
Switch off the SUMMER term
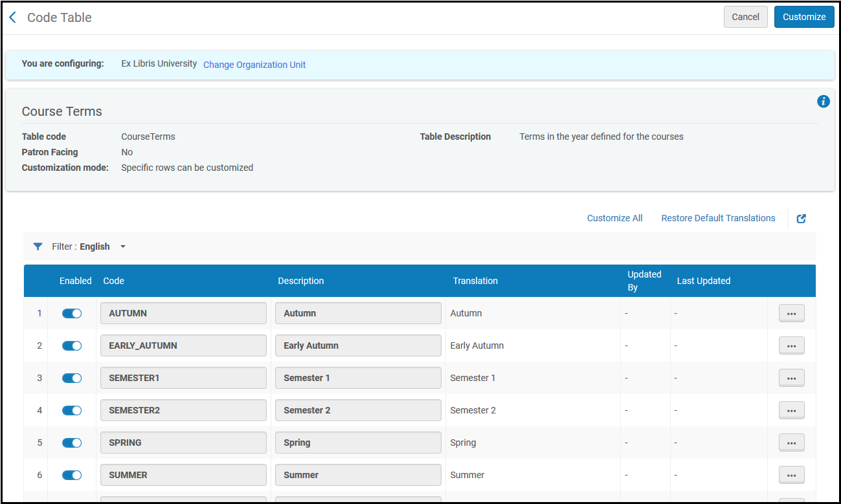click(72, 475)
